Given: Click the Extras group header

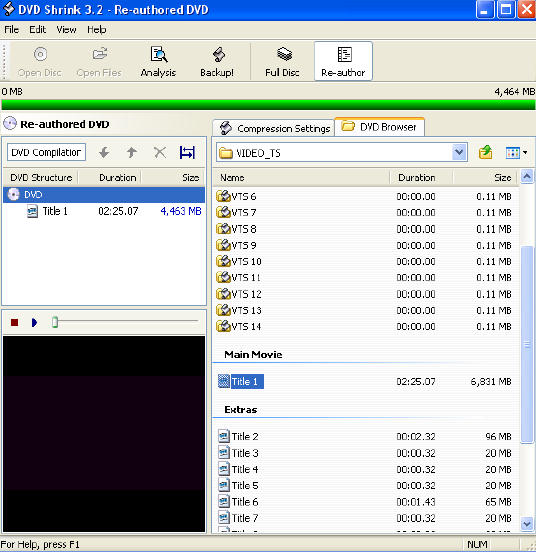Looking at the screenshot, I should pos(241,410).
